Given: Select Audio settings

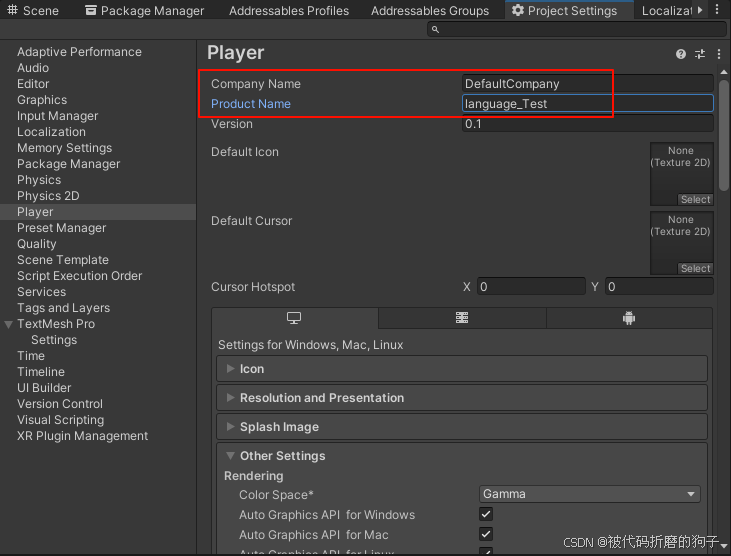Looking at the screenshot, I should point(33,68).
